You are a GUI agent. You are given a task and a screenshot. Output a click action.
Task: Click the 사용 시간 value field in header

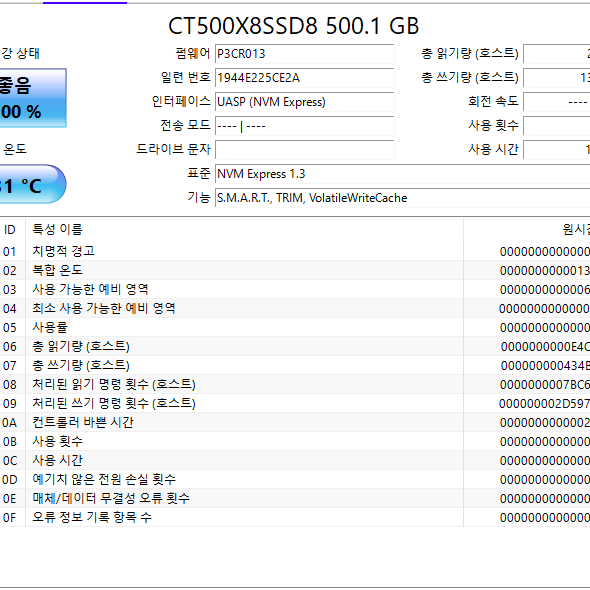(x=557, y=150)
